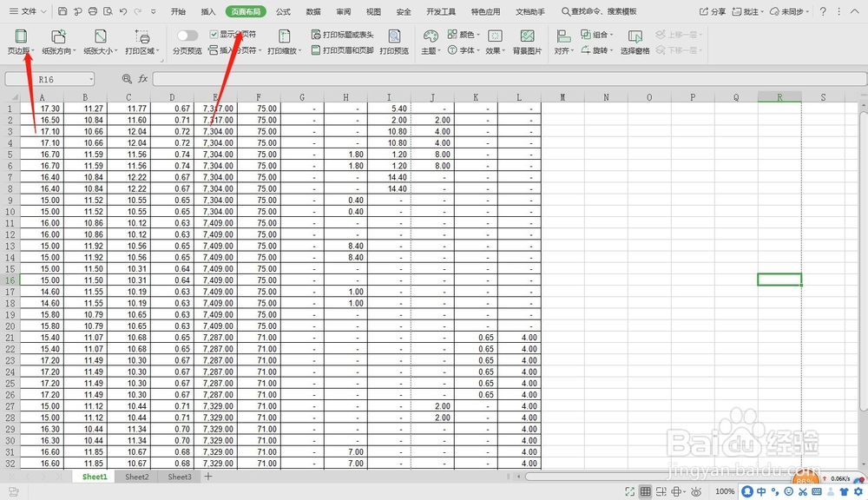Viewport: 868px width, 500px height.
Task: Click the Save icon in quick access toolbar
Action: pos(62,11)
